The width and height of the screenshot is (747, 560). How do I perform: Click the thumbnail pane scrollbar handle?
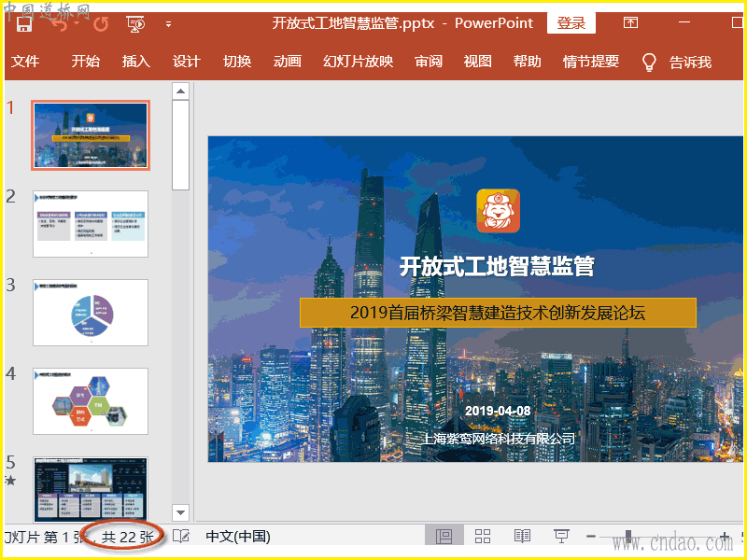[180, 145]
